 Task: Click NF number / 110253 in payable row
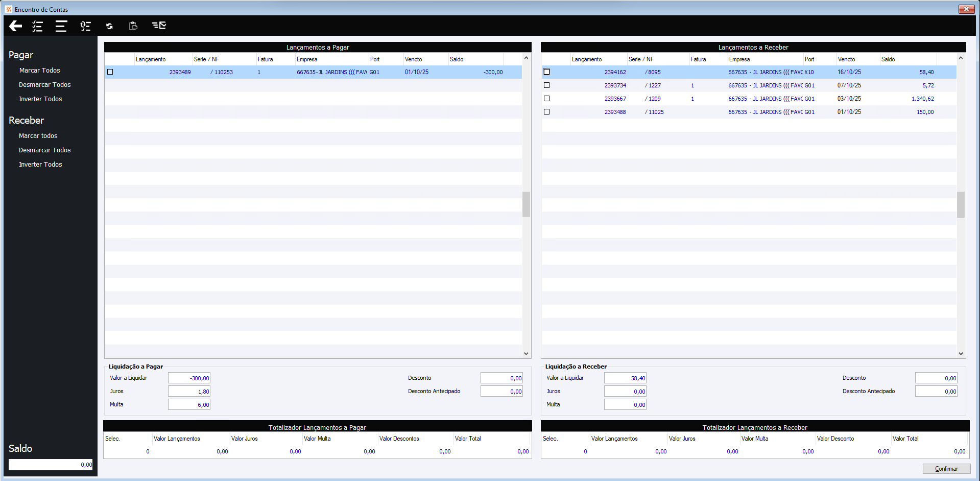[222, 73]
